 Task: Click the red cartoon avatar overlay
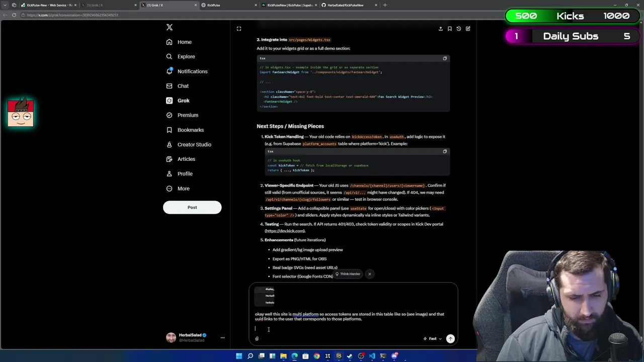tap(21, 113)
